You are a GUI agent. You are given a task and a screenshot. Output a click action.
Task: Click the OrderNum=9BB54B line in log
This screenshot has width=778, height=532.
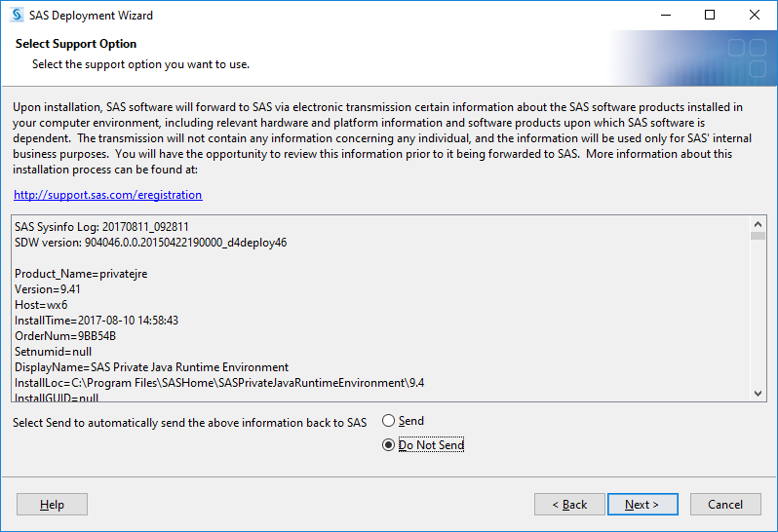tap(65, 336)
